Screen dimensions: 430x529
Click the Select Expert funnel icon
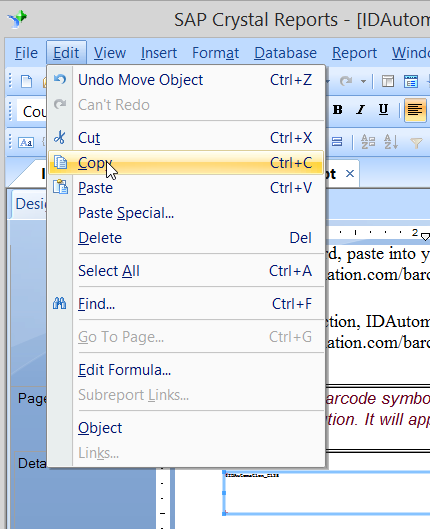(416, 143)
